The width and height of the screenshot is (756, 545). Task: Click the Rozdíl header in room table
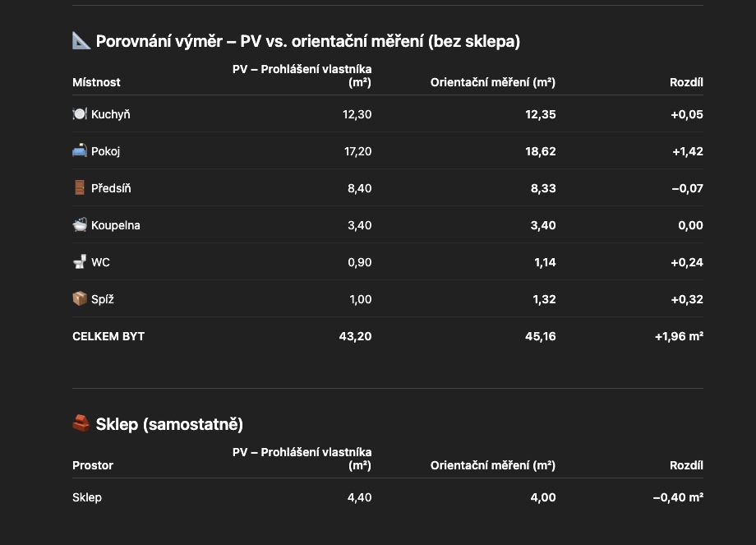pyautogui.click(x=686, y=82)
